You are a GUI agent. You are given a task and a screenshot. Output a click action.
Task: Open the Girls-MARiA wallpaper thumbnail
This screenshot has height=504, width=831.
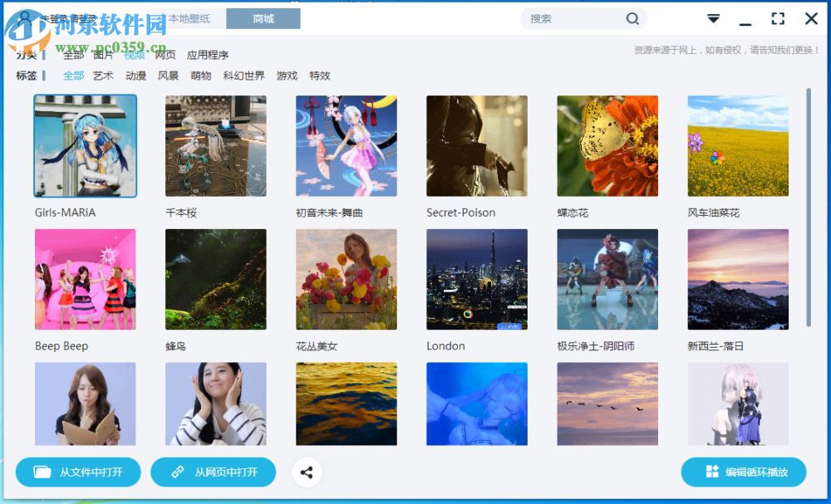point(85,145)
